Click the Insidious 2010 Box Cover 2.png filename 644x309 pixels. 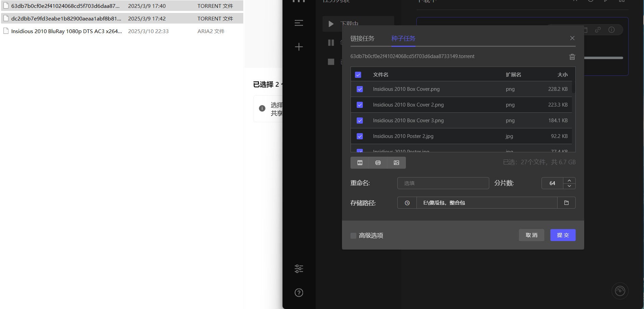tap(408, 105)
